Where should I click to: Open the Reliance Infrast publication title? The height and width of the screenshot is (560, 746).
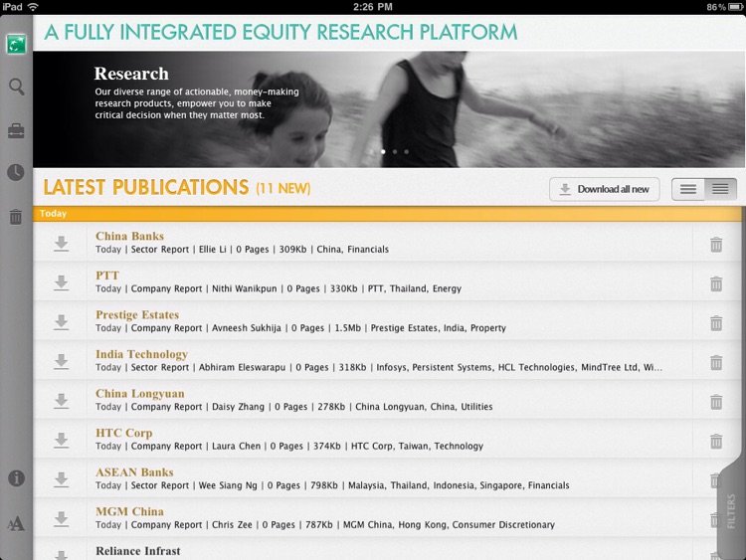[138, 551]
